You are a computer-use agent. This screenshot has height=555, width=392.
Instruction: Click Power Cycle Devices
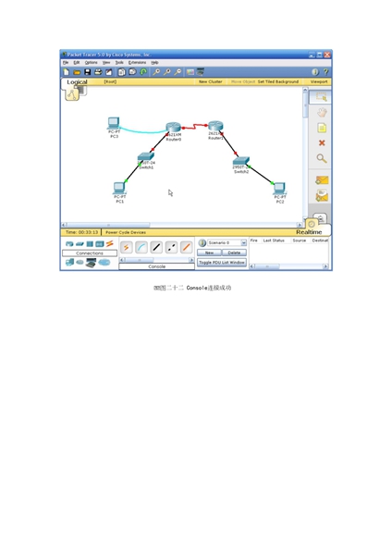(126, 232)
